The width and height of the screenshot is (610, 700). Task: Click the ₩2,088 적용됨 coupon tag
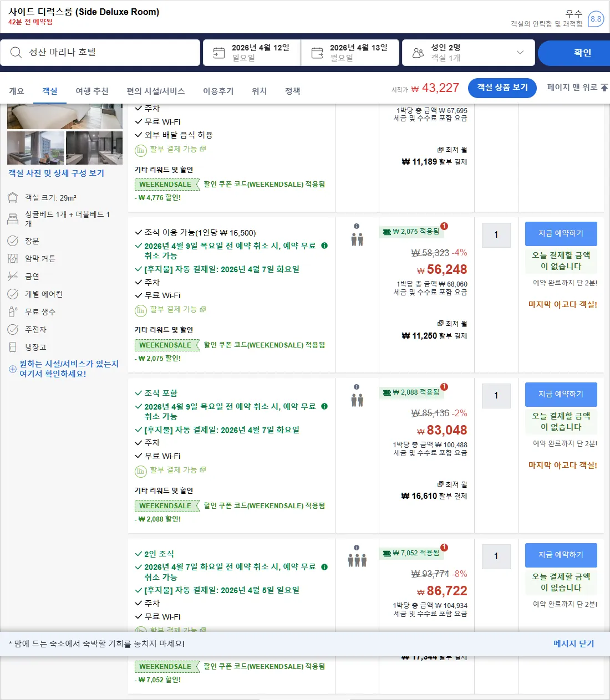[x=413, y=392]
